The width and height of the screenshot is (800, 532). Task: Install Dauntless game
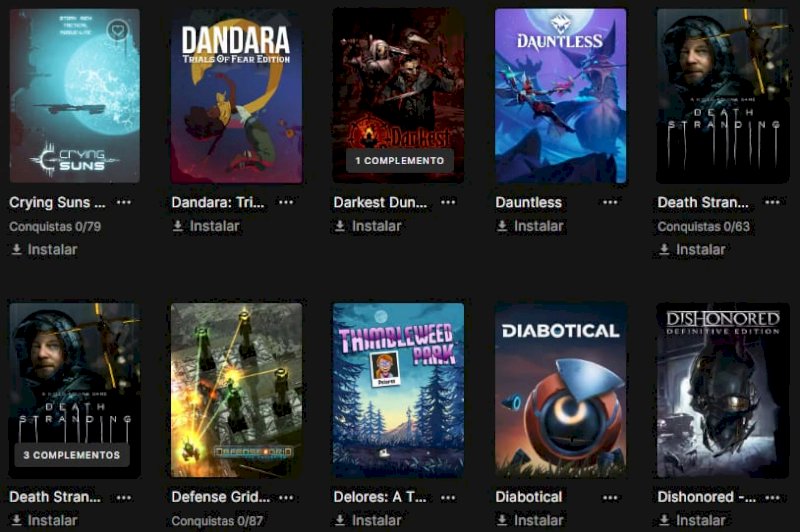click(530, 226)
